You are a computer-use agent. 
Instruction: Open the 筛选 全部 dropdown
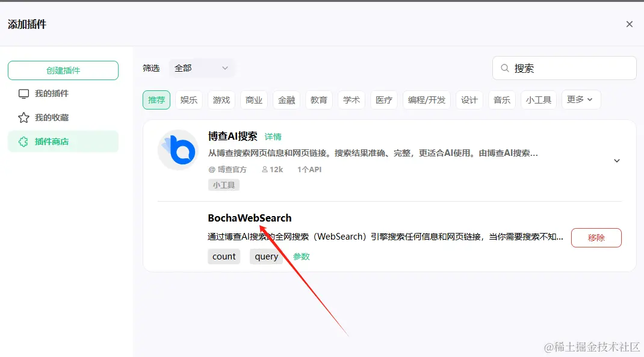pos(202,68)
